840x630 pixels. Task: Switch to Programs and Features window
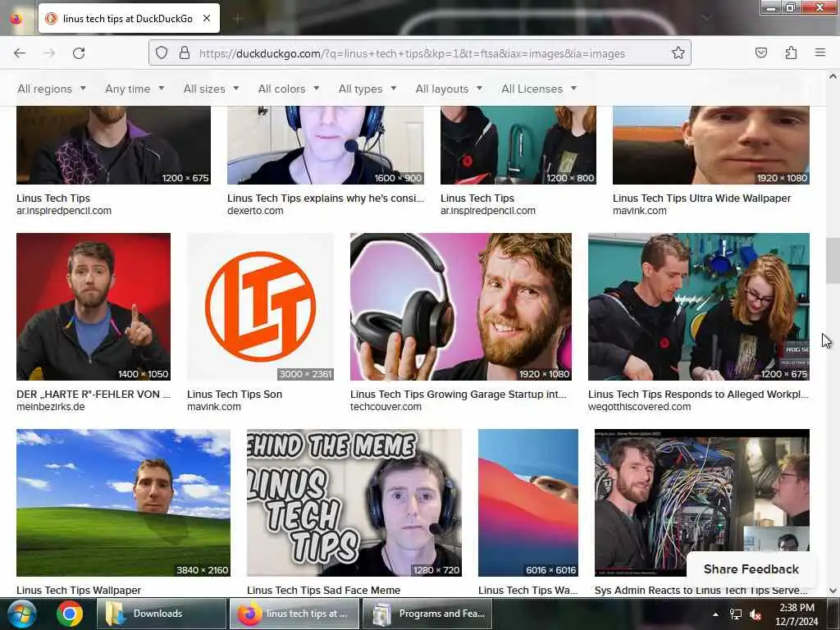[427, 614]
